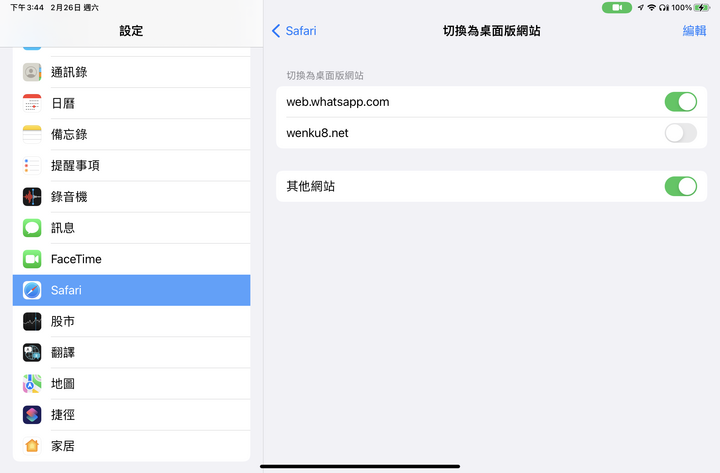This screenshot has width=720, height=473.
Task: Tap the Voice Memos app icon
Action: pos(32,197)
